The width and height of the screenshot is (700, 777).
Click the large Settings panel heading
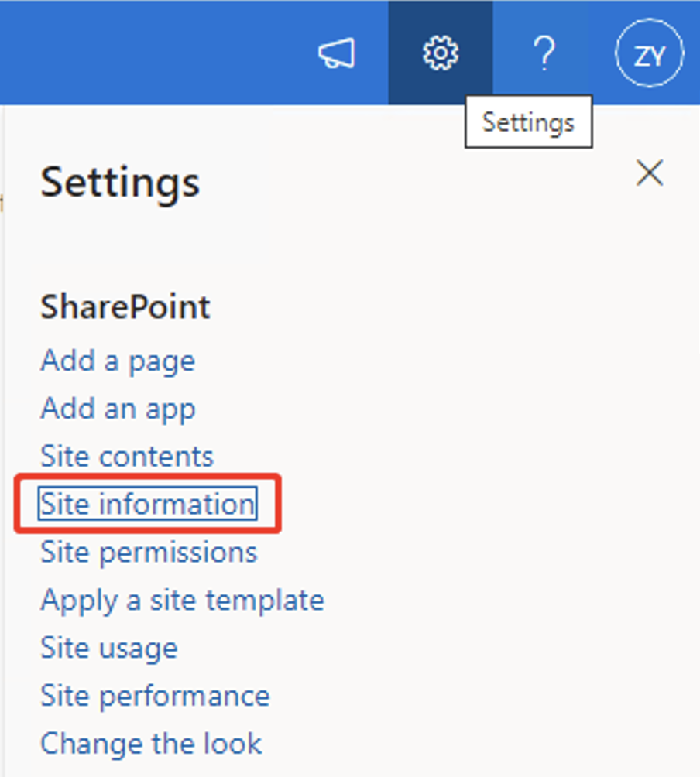(x=120, y=183)
